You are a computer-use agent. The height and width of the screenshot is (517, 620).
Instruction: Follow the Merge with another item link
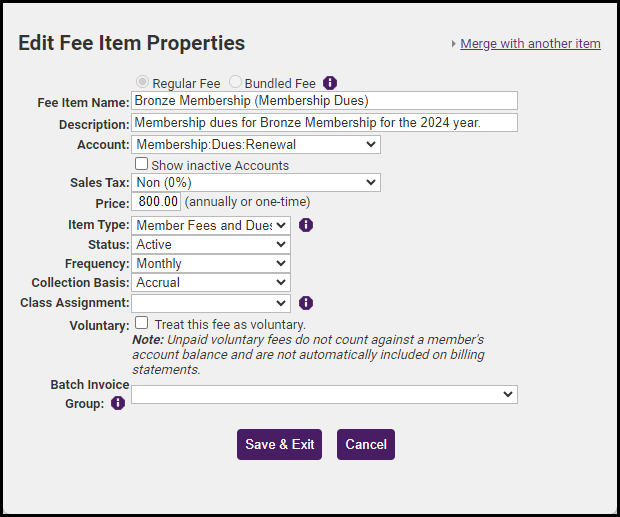pyautogui.click(x=530, y=44)
